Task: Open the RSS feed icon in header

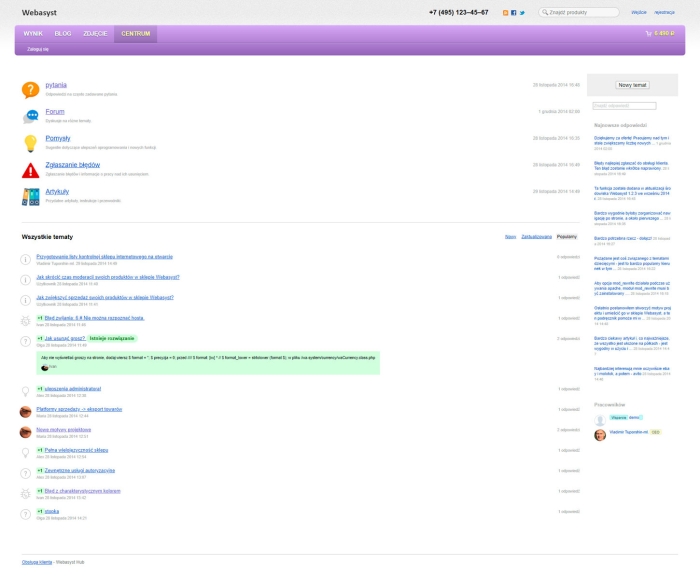Action: coord(506,13)
